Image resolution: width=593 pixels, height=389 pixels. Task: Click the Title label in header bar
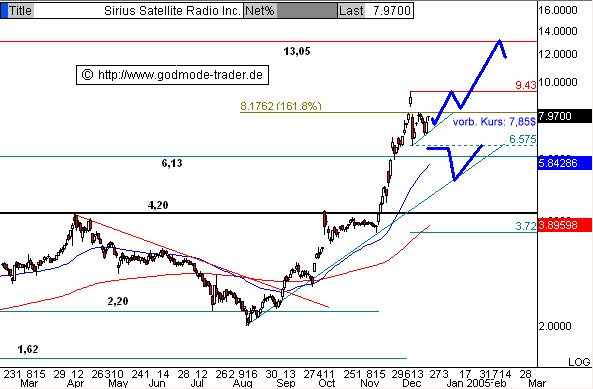click(20, 11)
